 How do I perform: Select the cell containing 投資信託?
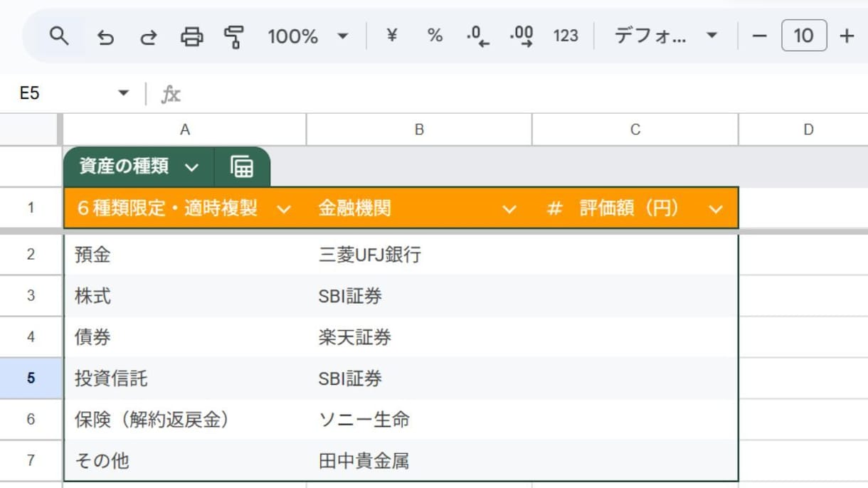tap(185, 378)
